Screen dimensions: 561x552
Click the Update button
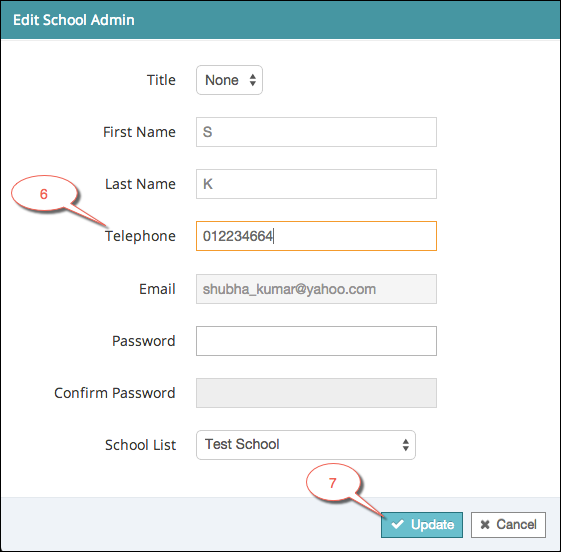(422, 524)
